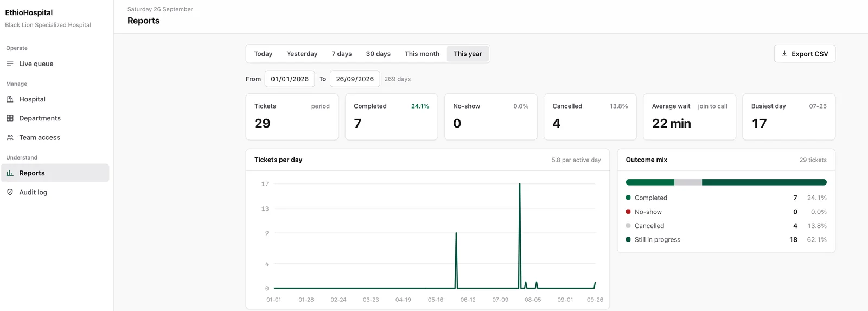Click the download icon in Export CSV
Viewport: 868px width, 311px height.
pyautogui.click(x=784, y=54)
